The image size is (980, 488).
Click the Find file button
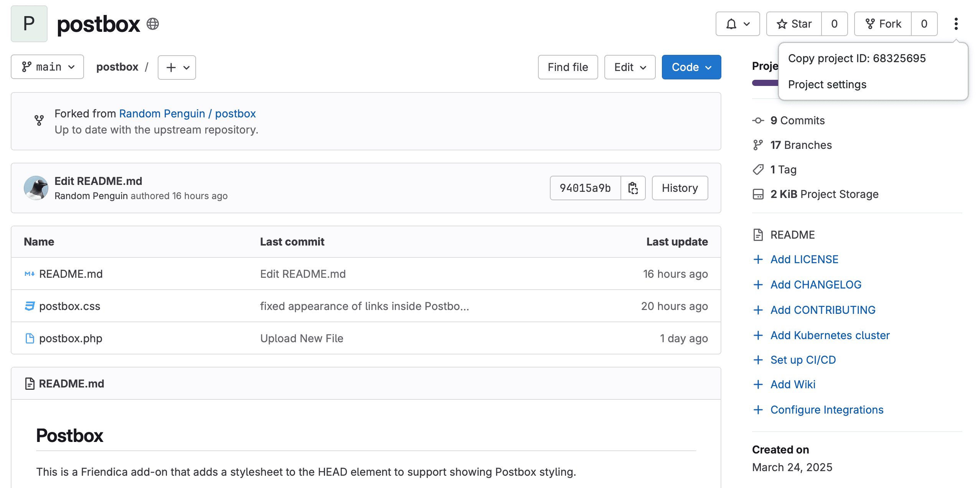[568, 67]
